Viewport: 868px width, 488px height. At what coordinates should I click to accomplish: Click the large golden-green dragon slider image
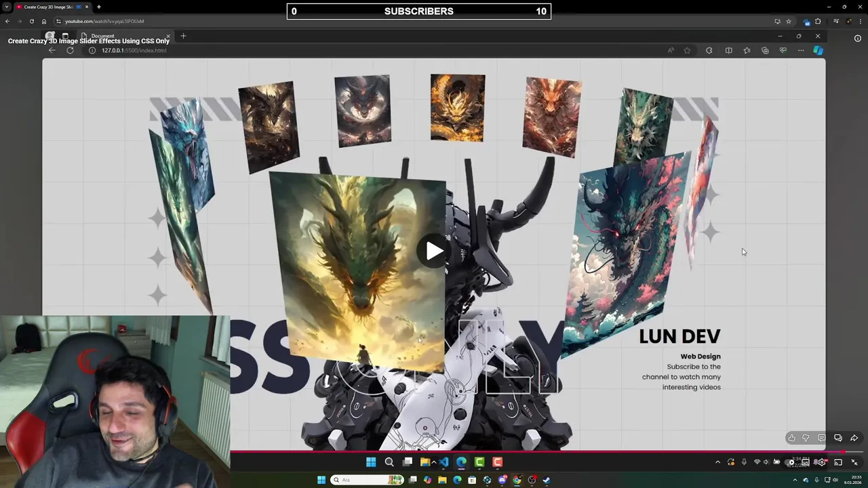(357, 271)
